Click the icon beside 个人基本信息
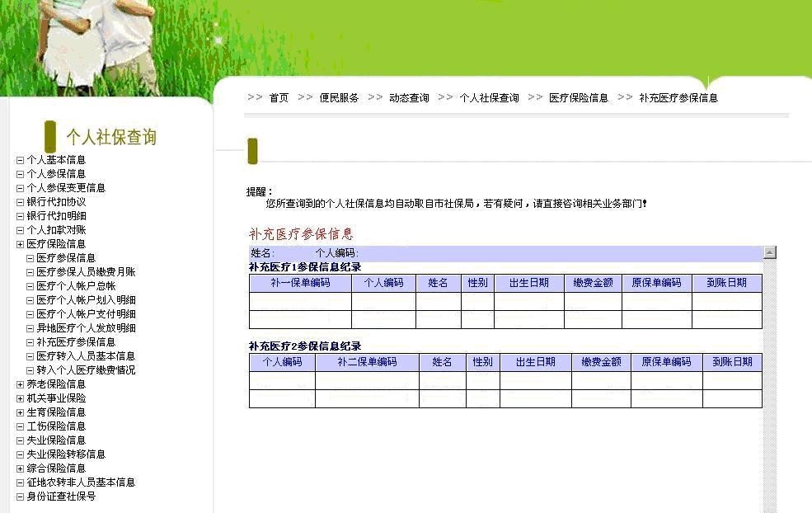 21,160
